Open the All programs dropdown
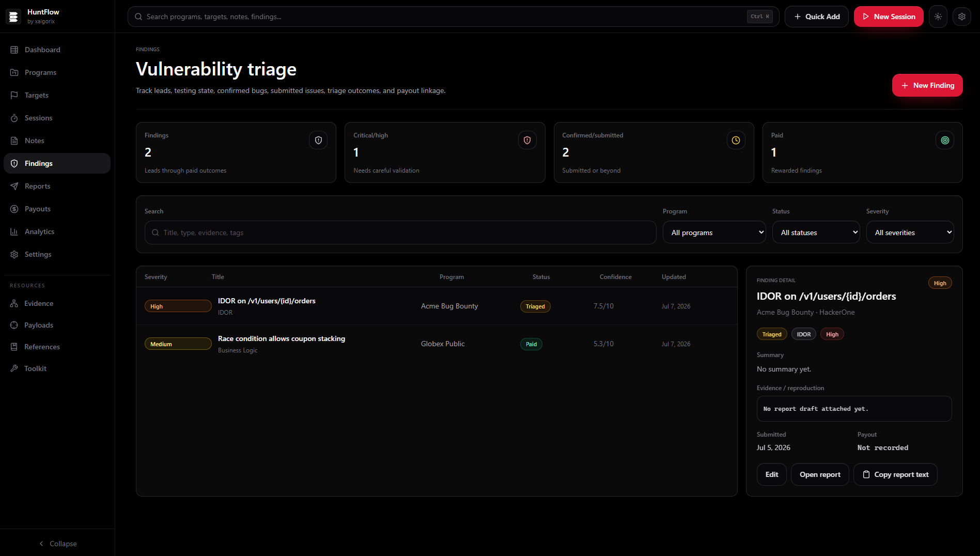The width and height of the screenshot is (980, 556). click(x=714, y=233)
